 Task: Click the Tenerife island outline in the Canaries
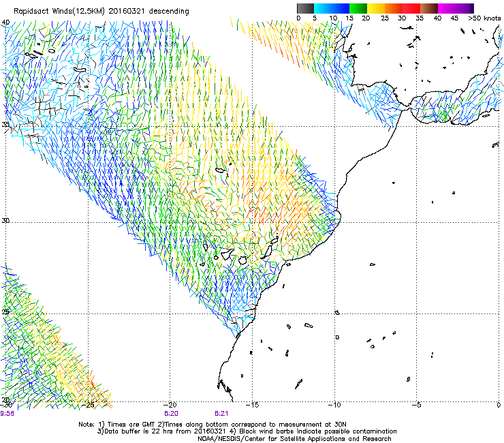pyautogui.click(x=227, y=254)
